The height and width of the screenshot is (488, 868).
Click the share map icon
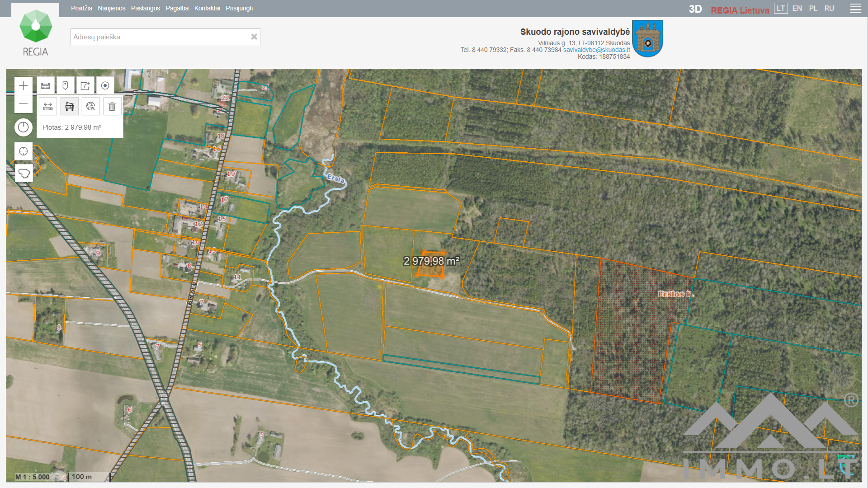[85, 86]
